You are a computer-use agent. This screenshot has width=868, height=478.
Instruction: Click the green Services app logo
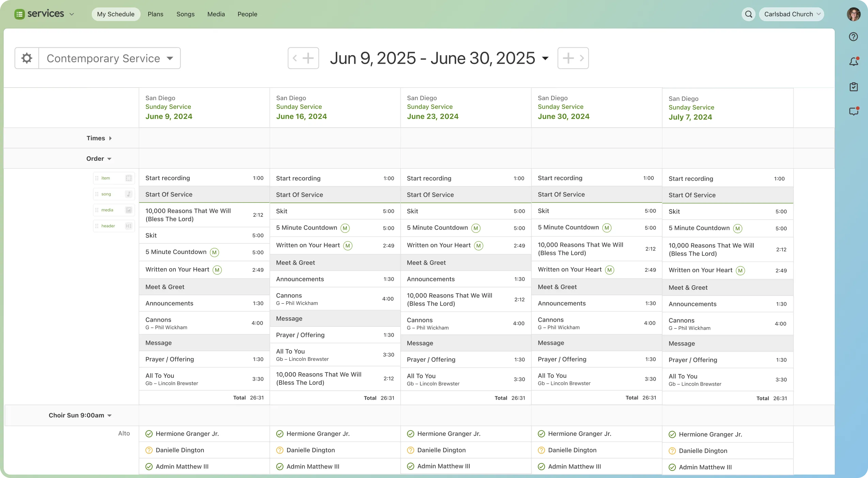19,14
